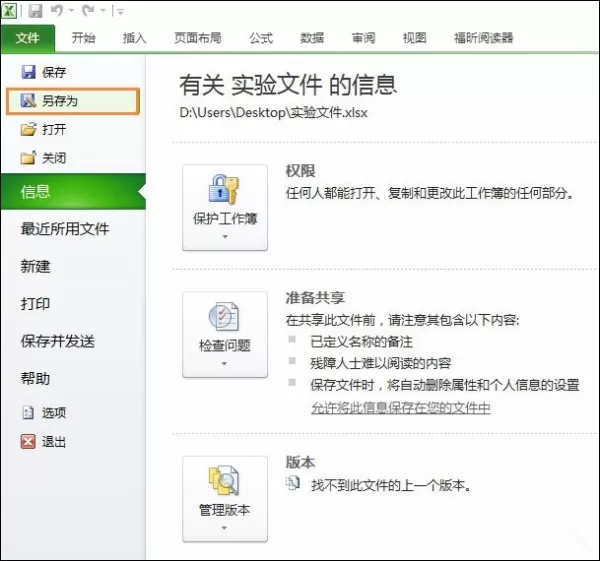Switch to the 开始 ribbon tab
Image resolution: width=600 pixels, height=561 pixels.
83,38
